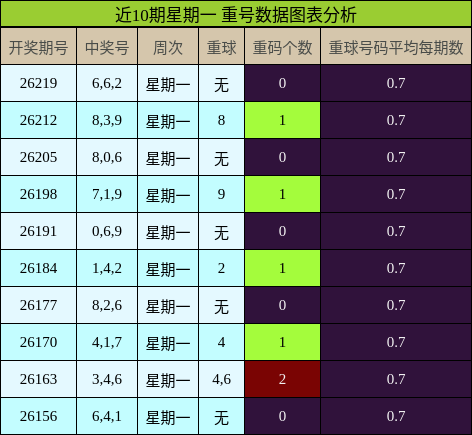Click the 重球 column header

(222, 46)
